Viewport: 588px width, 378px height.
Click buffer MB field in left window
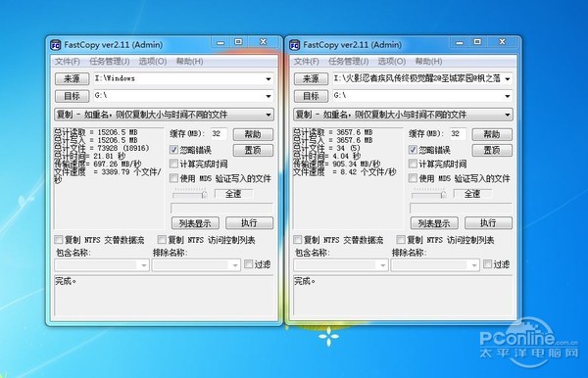219,134
